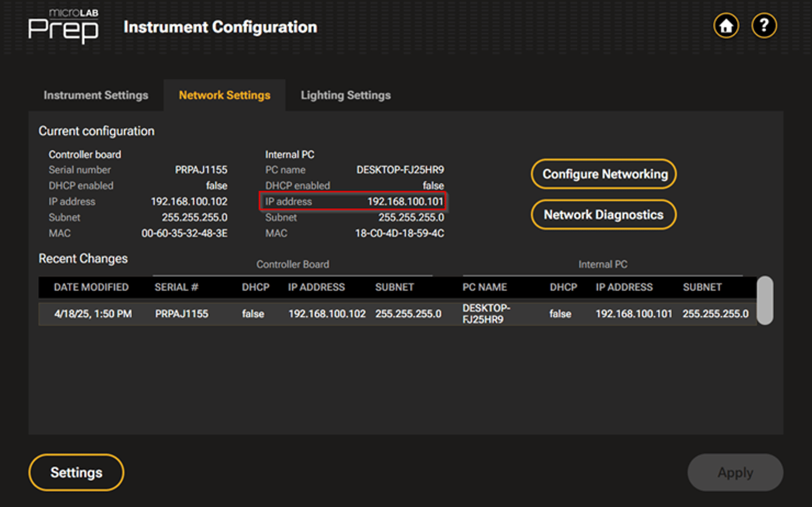
Task: Click Controller board MAC 00-60-35-32-48-3E
Action: (184, 233)
